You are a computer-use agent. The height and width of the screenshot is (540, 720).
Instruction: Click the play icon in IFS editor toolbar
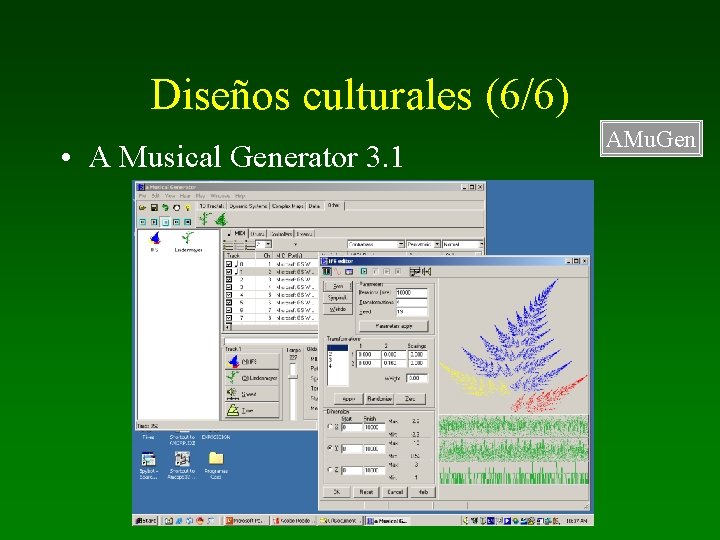(364, 272)
